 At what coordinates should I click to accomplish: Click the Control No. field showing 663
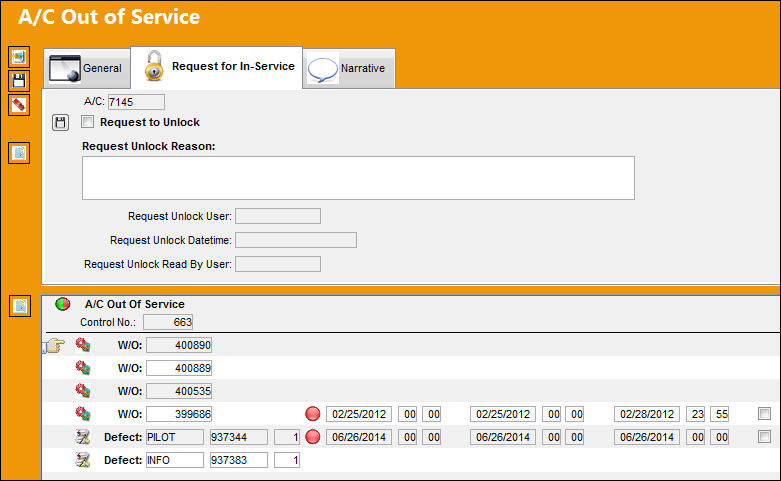(168, 322)
